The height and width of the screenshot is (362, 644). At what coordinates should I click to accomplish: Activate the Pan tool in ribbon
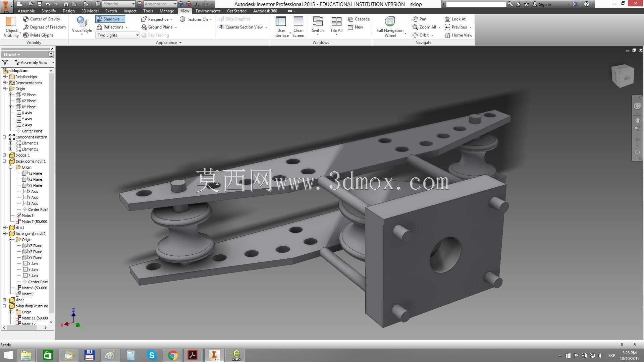[419, 19]
